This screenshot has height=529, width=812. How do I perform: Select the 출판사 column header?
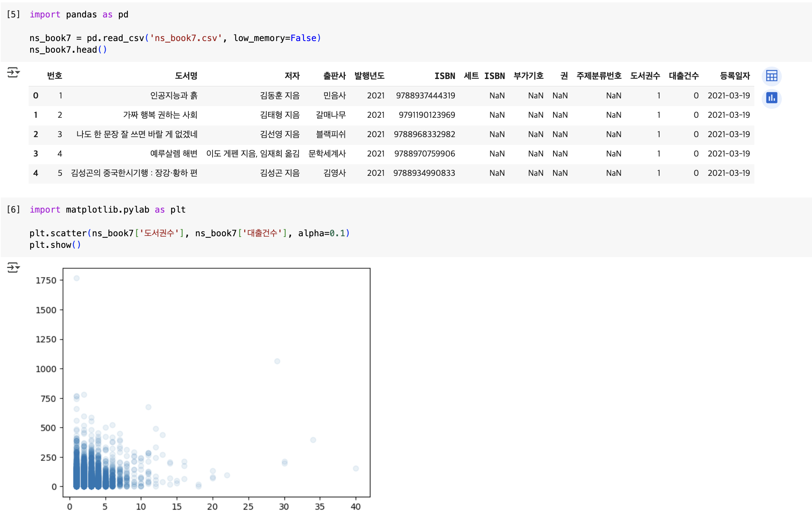click(x=334, y=76)
